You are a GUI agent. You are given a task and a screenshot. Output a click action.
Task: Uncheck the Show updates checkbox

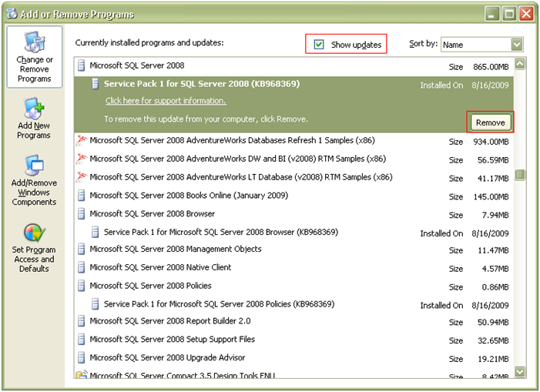point(319,45)
